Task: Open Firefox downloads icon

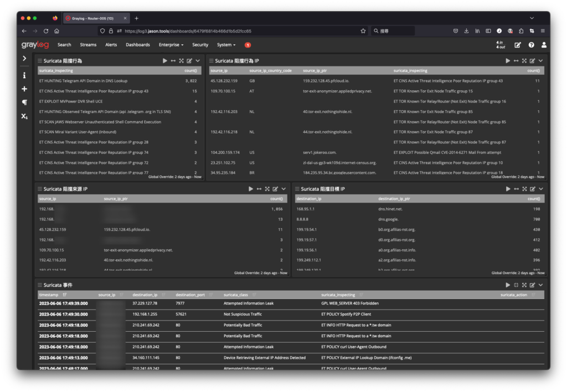Action: point(466,31)
